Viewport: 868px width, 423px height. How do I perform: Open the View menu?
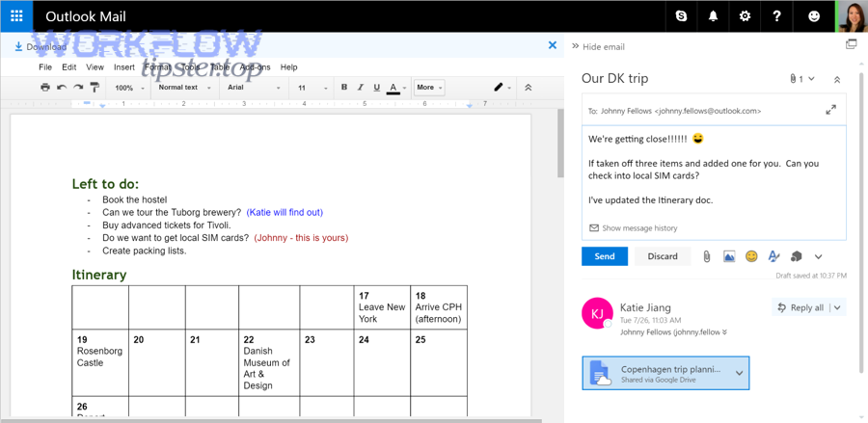click(95, 66)
